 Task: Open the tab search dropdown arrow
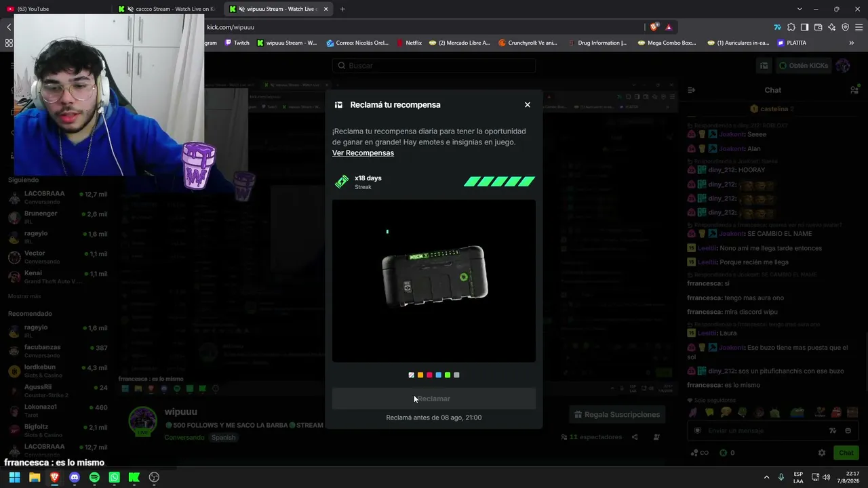pyautogui.click(x=800, y=9)
